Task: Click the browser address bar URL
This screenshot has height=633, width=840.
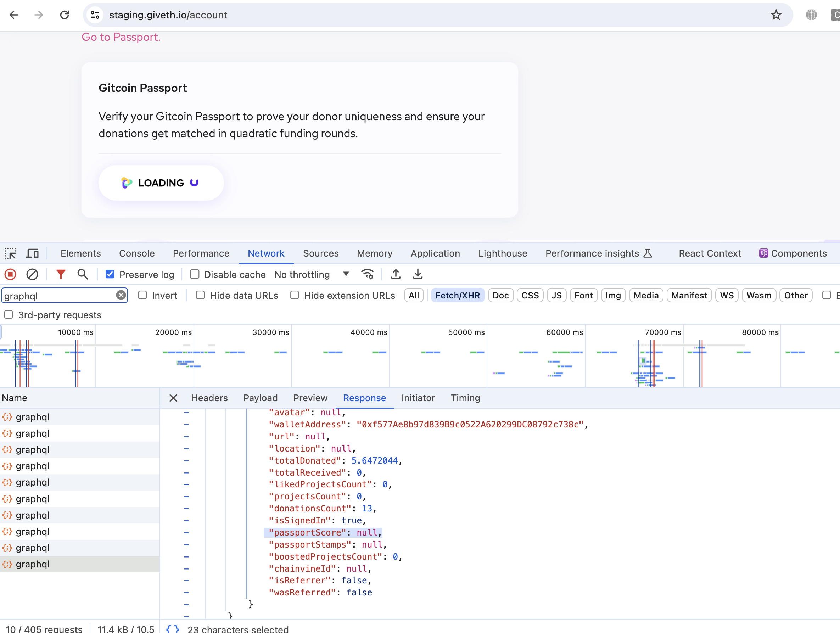Action: click(x=168, y=15)
